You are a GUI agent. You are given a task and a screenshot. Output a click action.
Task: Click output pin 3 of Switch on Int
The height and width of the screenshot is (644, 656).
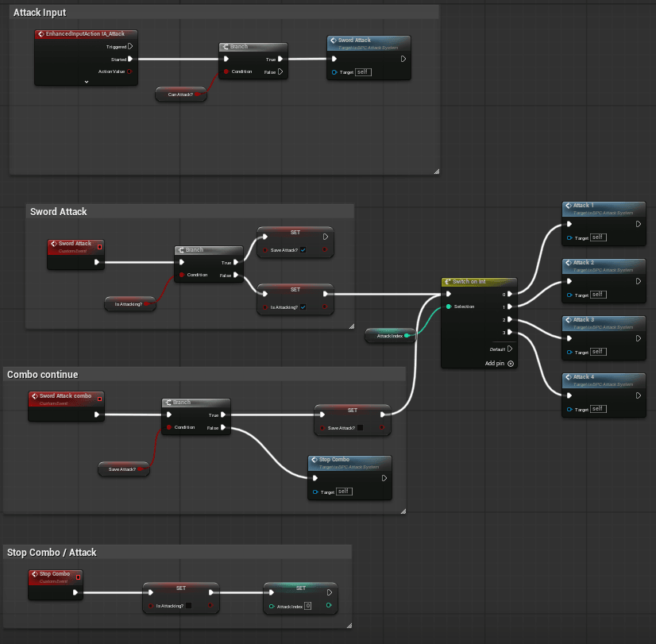510,333
